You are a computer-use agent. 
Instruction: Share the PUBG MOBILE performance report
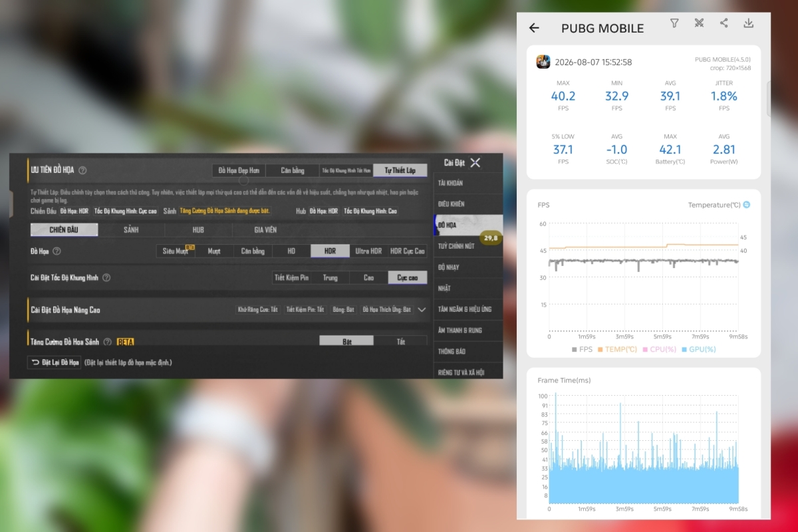(724, 23)
